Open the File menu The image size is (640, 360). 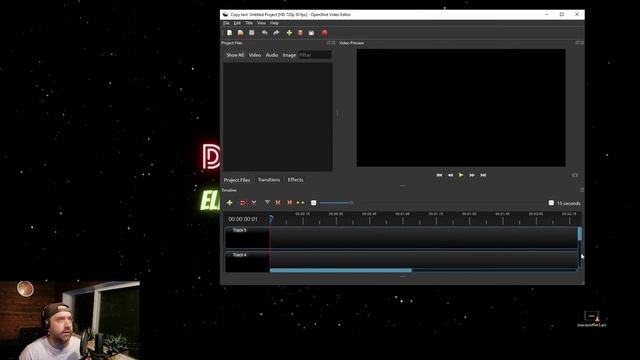click(226, 23)
